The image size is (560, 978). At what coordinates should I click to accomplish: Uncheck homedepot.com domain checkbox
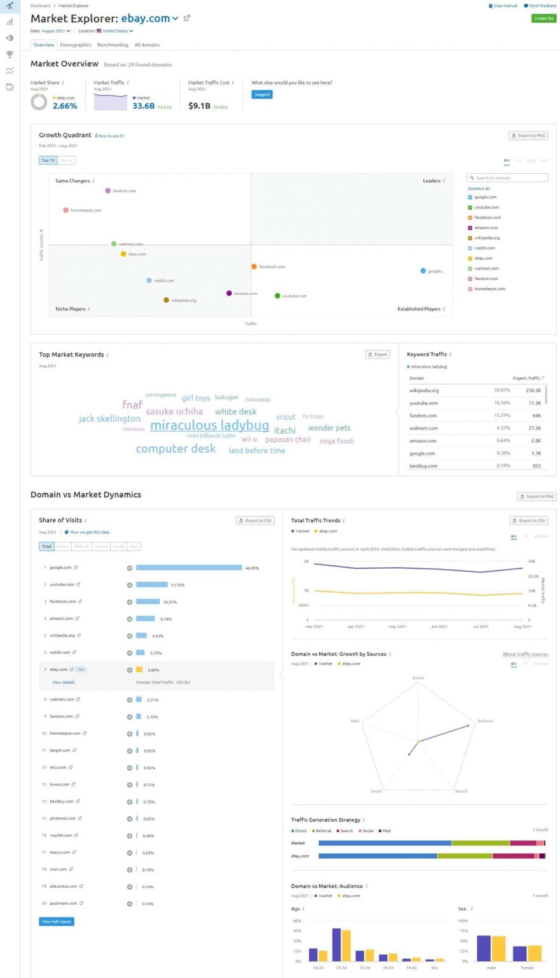tap(470, 289)
